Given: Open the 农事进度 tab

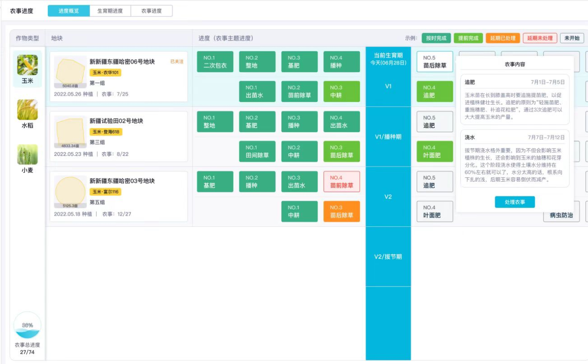Looking at the screenshot, I should [x=152, y=11].
